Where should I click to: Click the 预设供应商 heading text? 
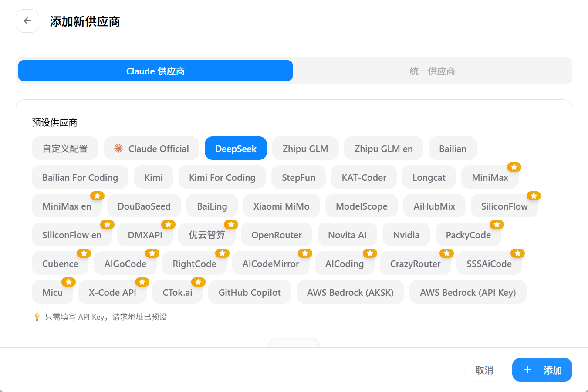coord(54,122)
